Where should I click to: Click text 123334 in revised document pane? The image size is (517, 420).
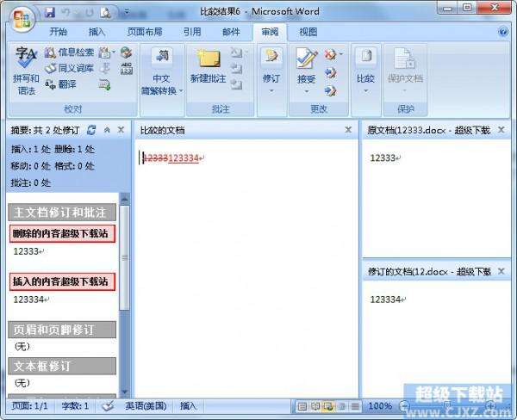[x=385, y=300]
